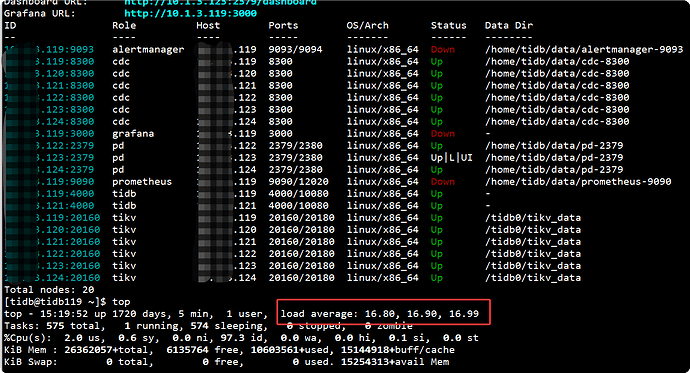
Task: Click the ID ending '.120:8300'
Action: click(65, 73)
